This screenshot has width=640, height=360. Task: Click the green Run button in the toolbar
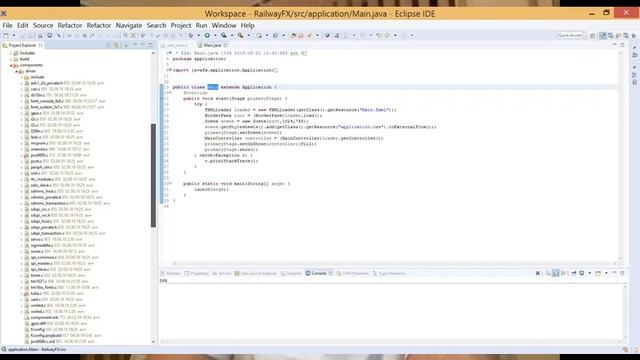[x=207, y=36]
